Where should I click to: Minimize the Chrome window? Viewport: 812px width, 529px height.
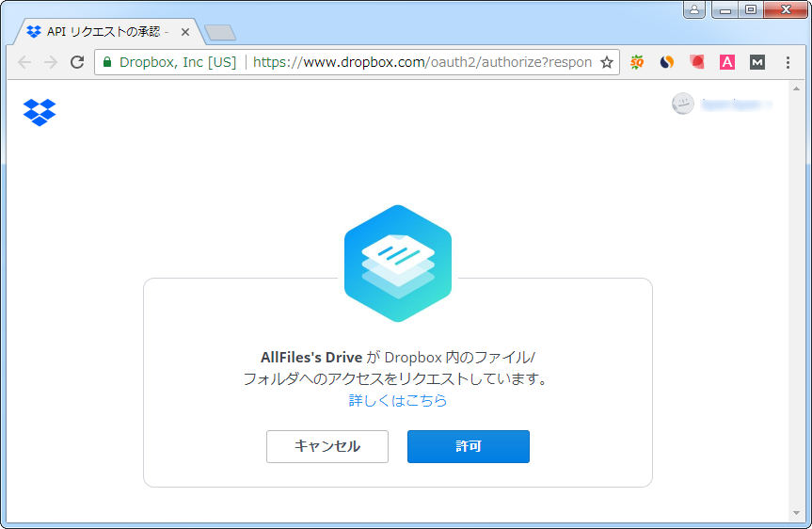pos(725,9)
